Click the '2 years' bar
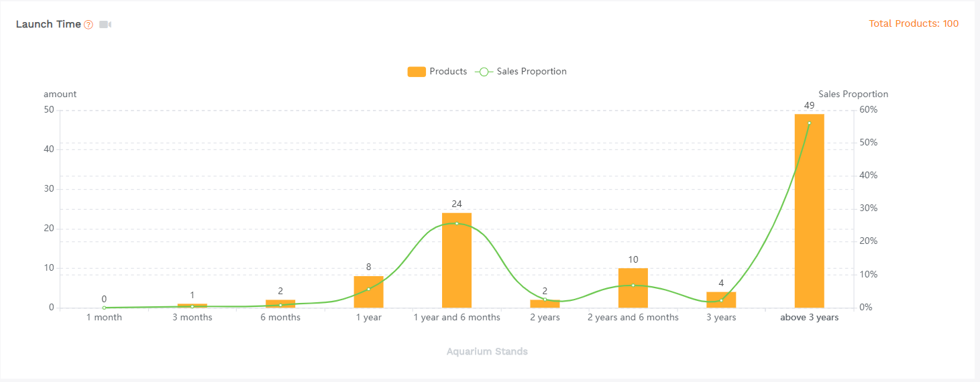This screenshot has width=980, height=382. (545, 304)
